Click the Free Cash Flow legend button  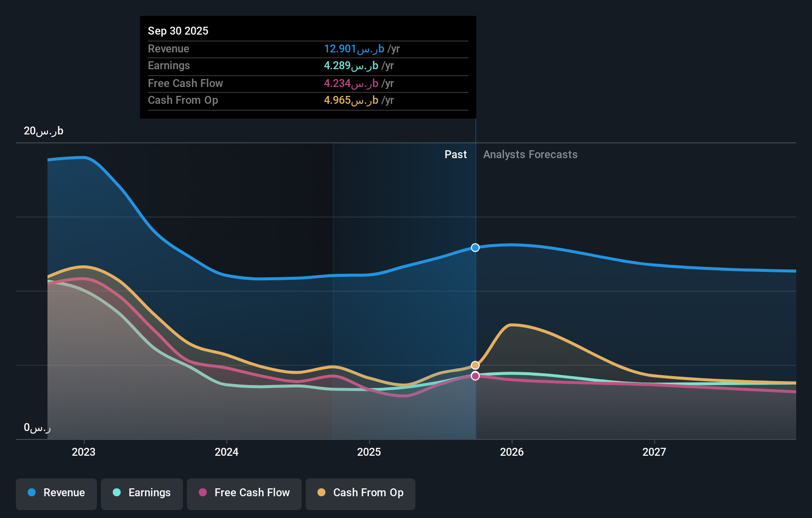[x=244, y=494]
